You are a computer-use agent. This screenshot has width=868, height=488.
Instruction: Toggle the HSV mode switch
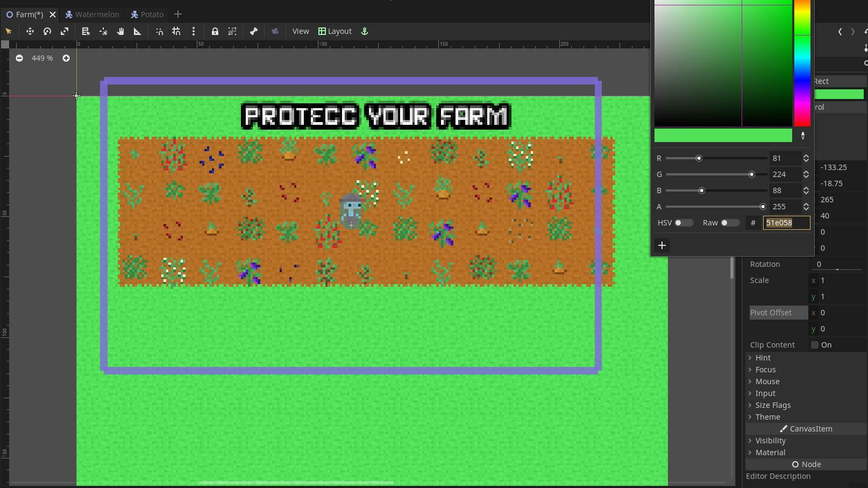point(684,223)
